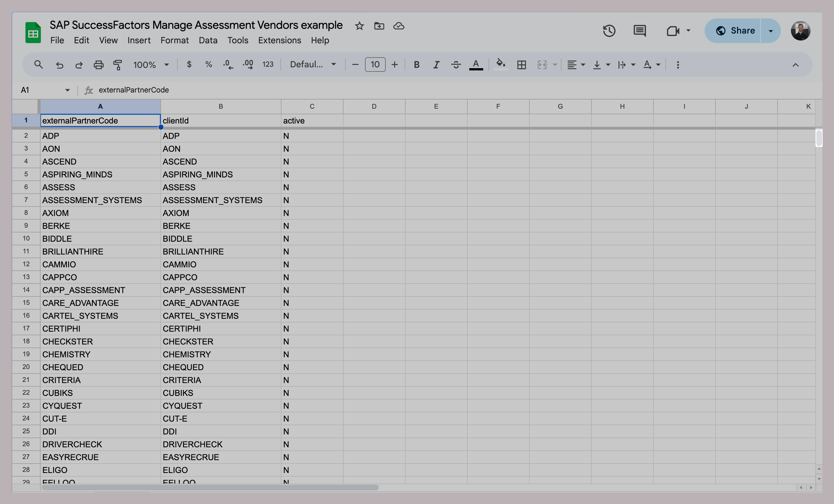The width and height of the screenshot is (834, 504).
Task: Select column C header
Action: 312,106
